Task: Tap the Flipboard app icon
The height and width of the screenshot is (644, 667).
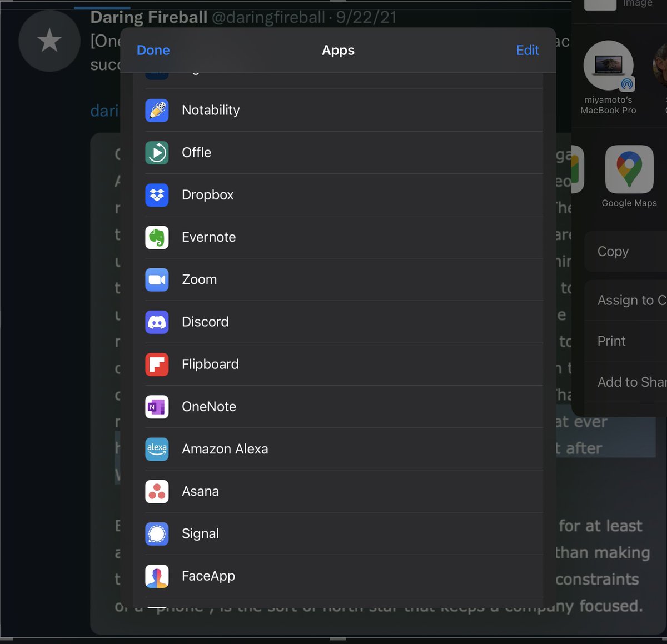Action: point(157,365)
